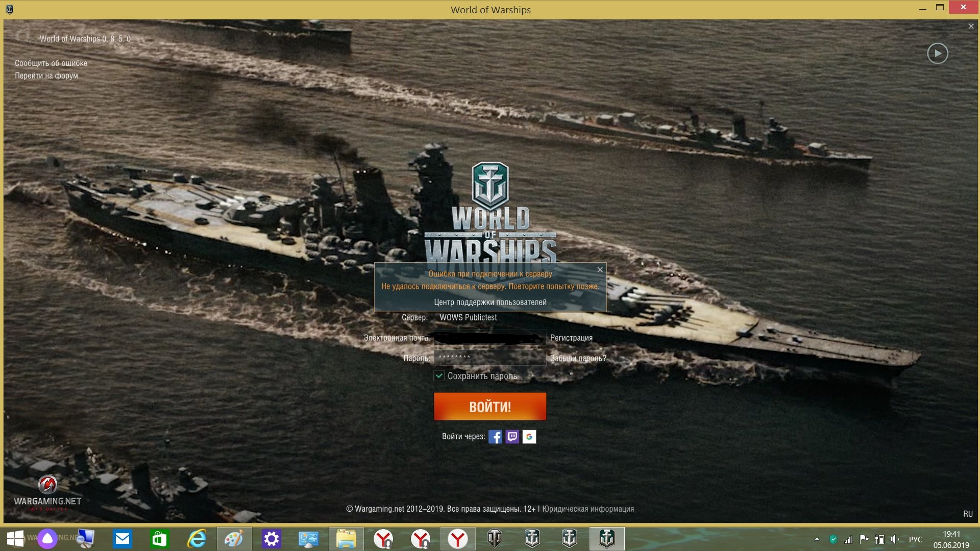The height and width of the screenshot is (551, 980).
Task: Open Центр поддержки пользователей link
Action: pyautogui.click(x=490, y=303)
